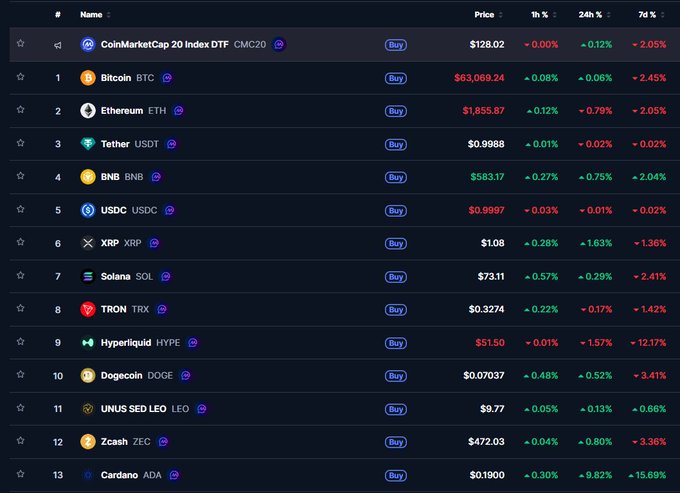The height and width of the screenshot is (493, 680).
Task: Click Zcash 7d change 3.36%
Action: pos(649,442)
